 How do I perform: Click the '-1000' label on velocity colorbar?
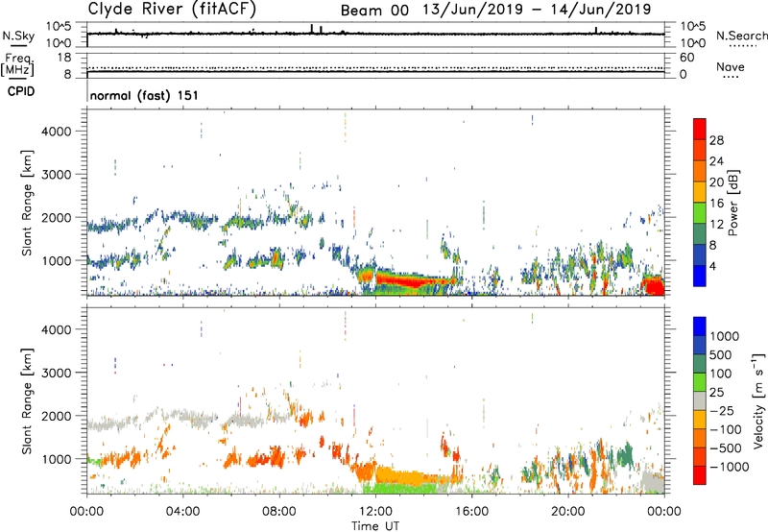pyautogui.click(x=730, y=467)
